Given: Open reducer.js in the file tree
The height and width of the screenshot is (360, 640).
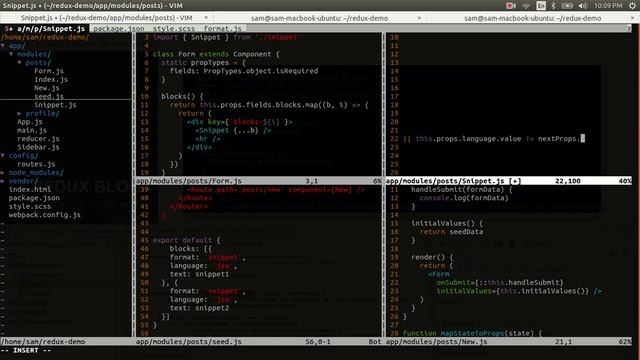Looking at the screenshot, I should [38, 139].
